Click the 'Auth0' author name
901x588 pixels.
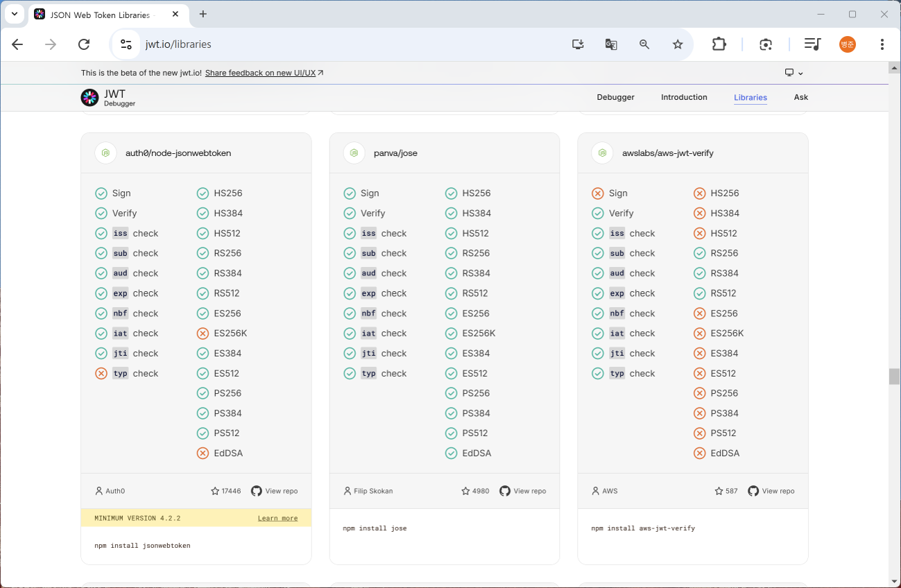click(115, 491)
